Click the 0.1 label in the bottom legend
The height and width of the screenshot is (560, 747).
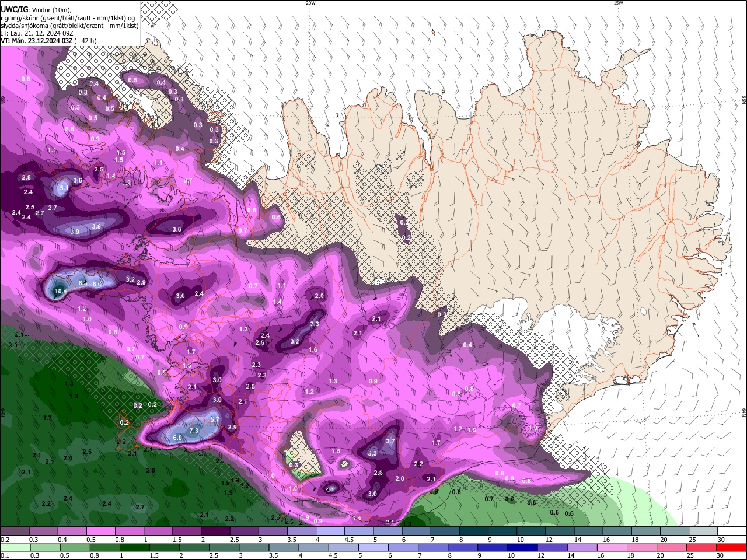pos(4,555)
